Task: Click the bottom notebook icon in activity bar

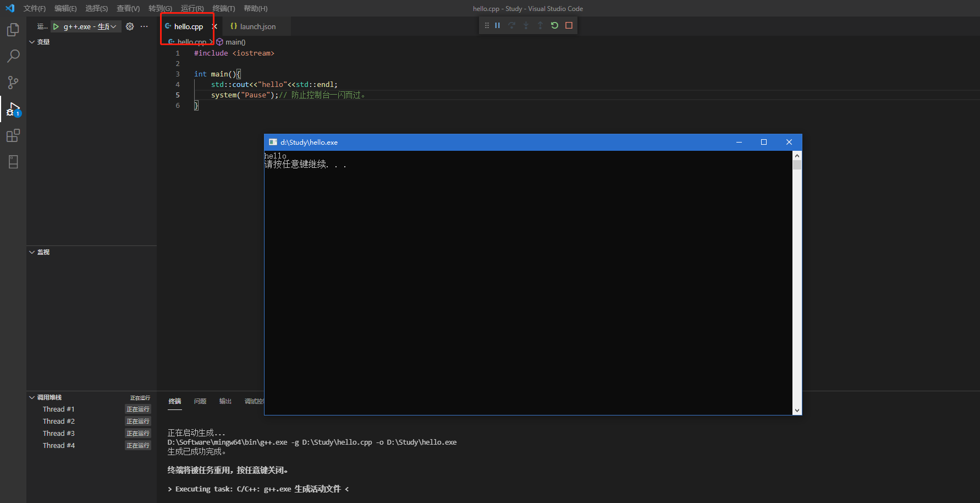Action: [x=13, y=162]
